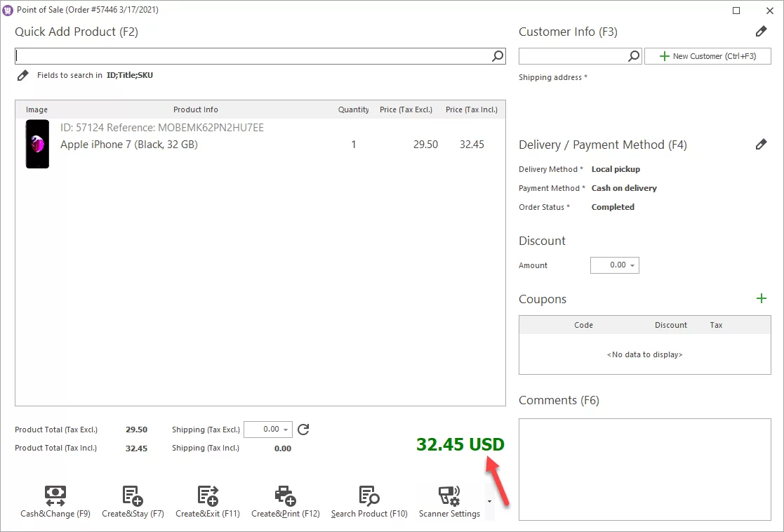
Task: Click the magnifier in the product search bar
Action: pyautogui.click(x=497, y=55)
